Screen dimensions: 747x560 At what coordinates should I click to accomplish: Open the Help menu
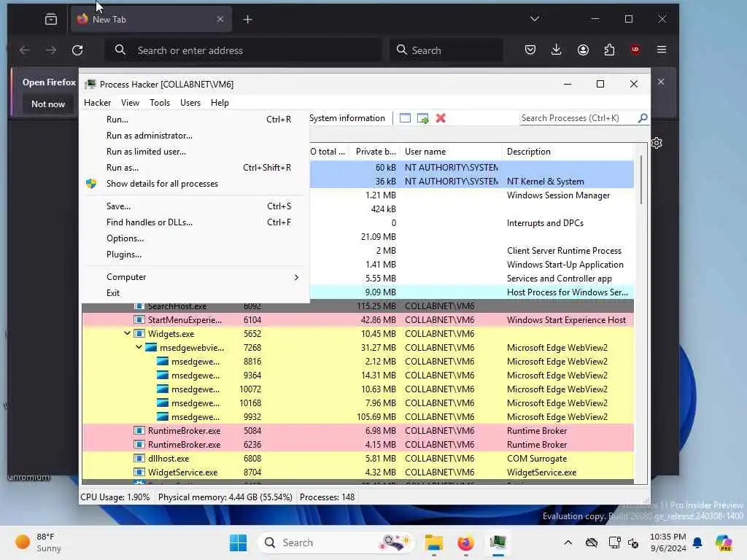220,103
